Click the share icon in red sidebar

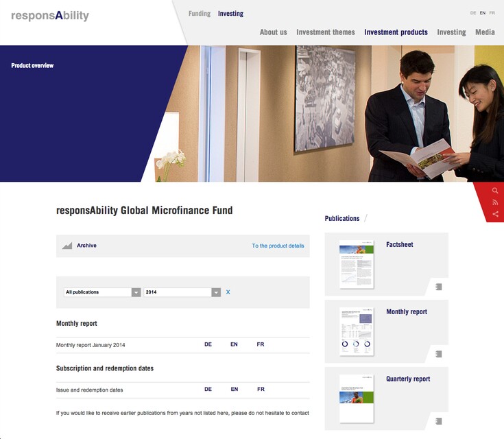point(495,214)
